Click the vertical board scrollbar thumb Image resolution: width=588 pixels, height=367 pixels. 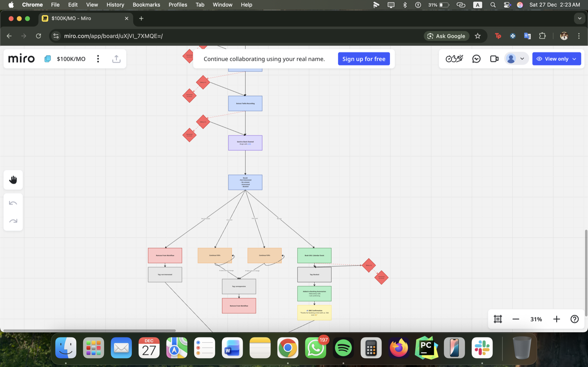click(x=586, y=273)
